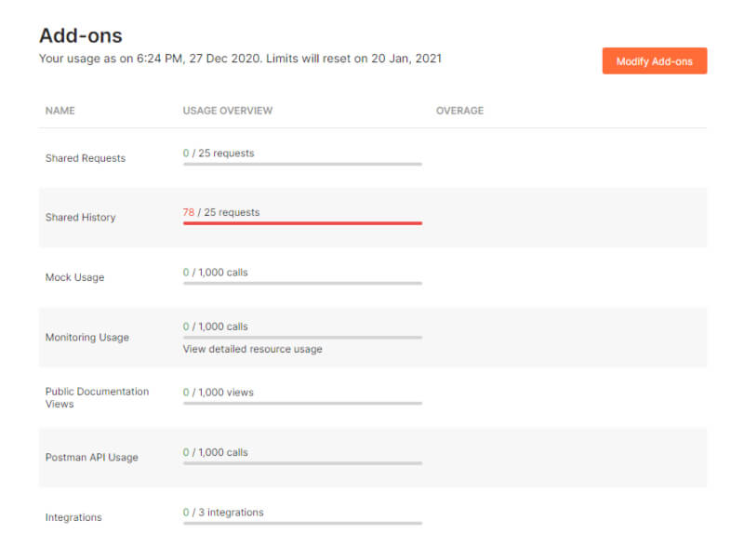Click the NAME column header
This screenshot has height=560, width=744.
click(x=60, y=111)
